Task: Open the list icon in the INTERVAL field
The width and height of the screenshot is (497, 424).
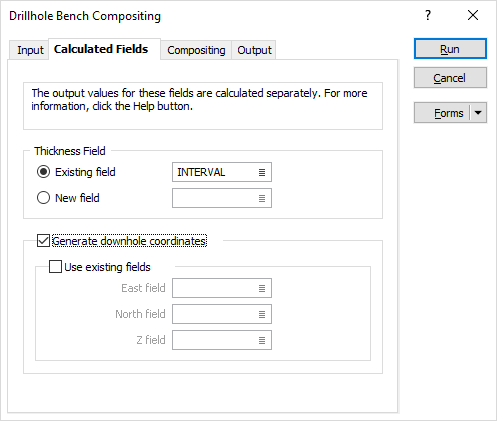Action: point(262,172)
